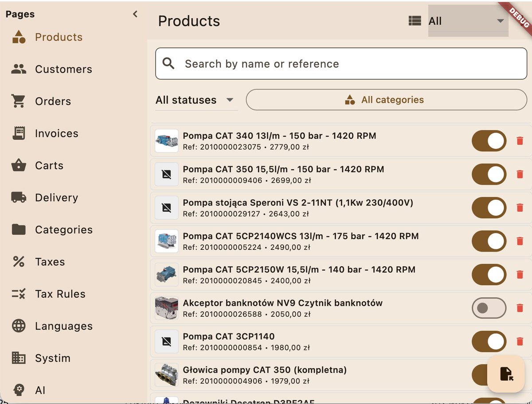532x404 pixels.
Task: Click the missing-image placeholder for Pompa CAT 350 15,5l/m
Action: [167, 174]
